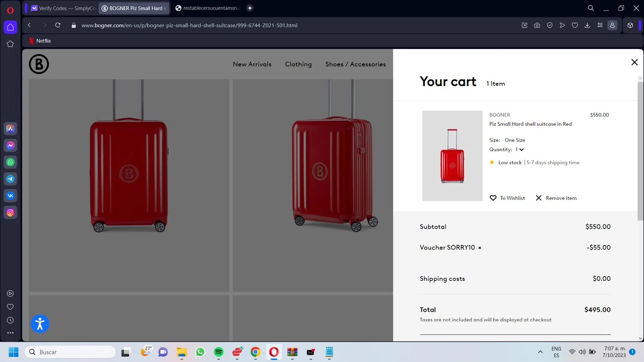
Task: Open Aria AI in the sidebar
Action: 10,129
